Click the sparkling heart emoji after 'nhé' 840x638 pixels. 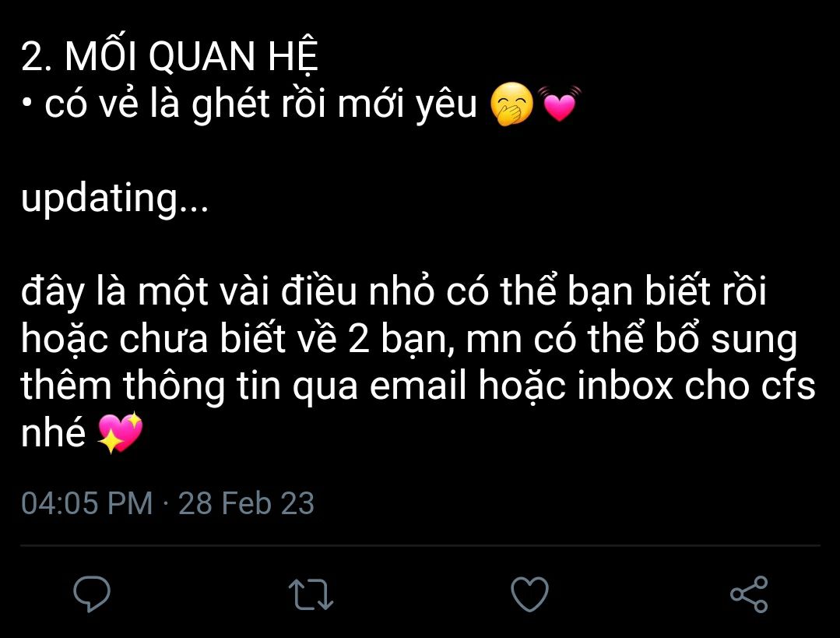pyautogui.click(x=120, y=432)
